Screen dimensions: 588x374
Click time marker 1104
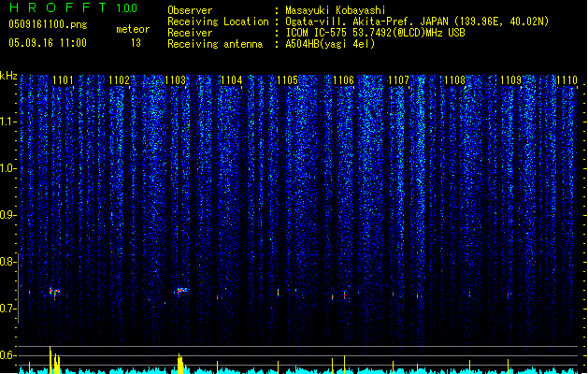(x=232, y=80)
